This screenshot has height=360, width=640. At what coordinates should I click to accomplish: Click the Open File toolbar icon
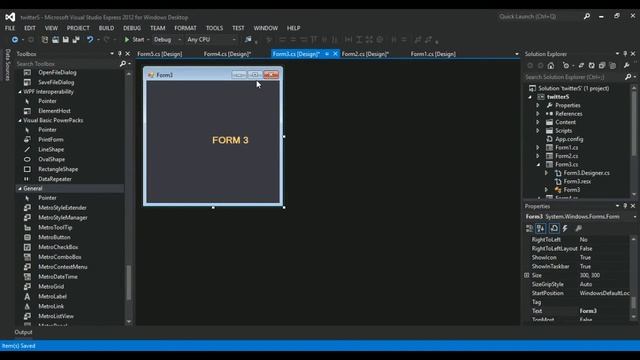[x=55, y=40]
